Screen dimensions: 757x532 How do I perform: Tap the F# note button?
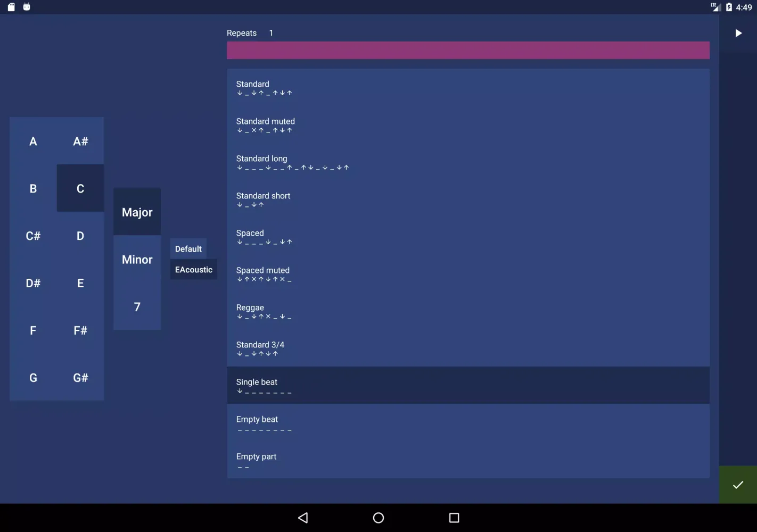point(80,330)
